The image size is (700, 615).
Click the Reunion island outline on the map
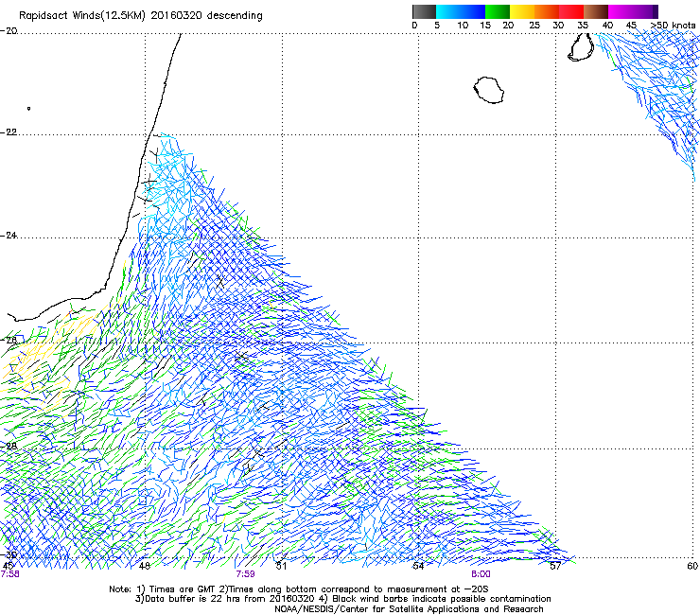coord(489,90)
